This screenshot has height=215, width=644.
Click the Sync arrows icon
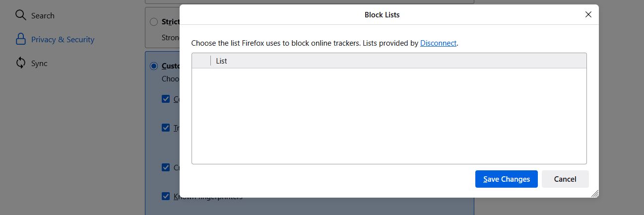[x=20, y=63]
